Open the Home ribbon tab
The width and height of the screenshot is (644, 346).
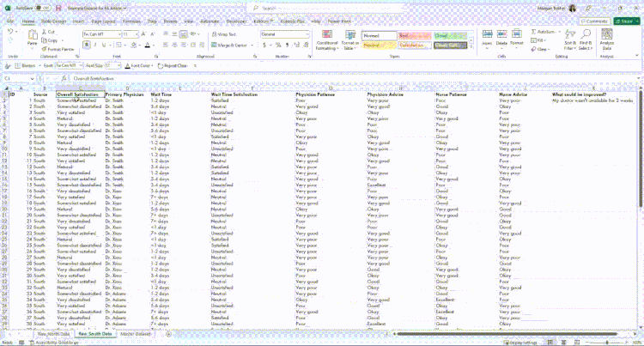point(28,21)
